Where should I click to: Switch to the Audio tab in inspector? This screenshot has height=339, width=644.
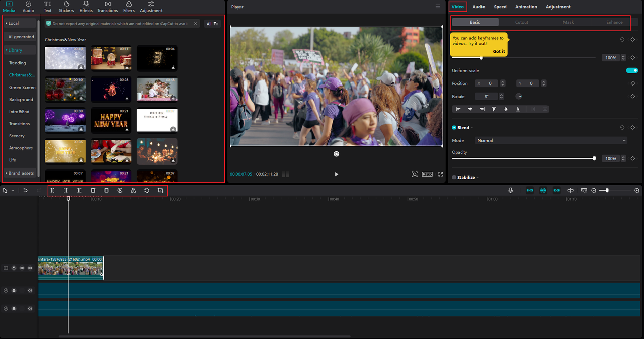point(479,7)
